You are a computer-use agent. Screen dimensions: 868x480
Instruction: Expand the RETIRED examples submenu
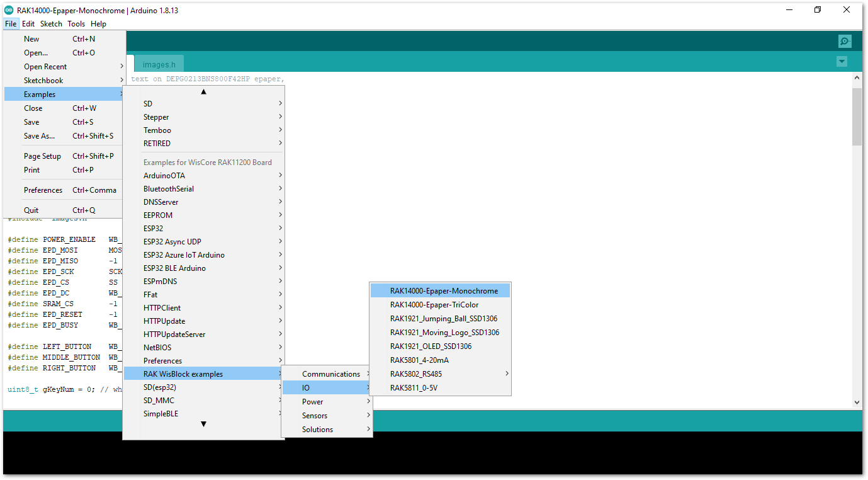click(x=203, y=144)
